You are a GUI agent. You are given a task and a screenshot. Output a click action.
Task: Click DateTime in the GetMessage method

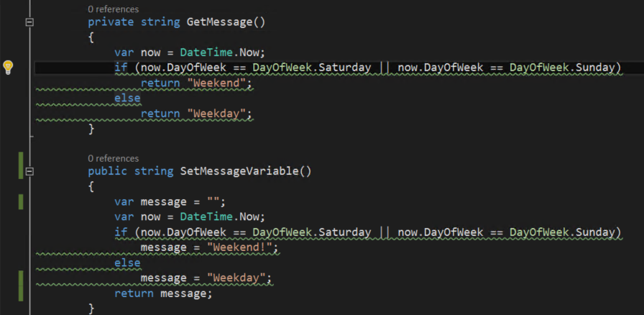point(205,52)
